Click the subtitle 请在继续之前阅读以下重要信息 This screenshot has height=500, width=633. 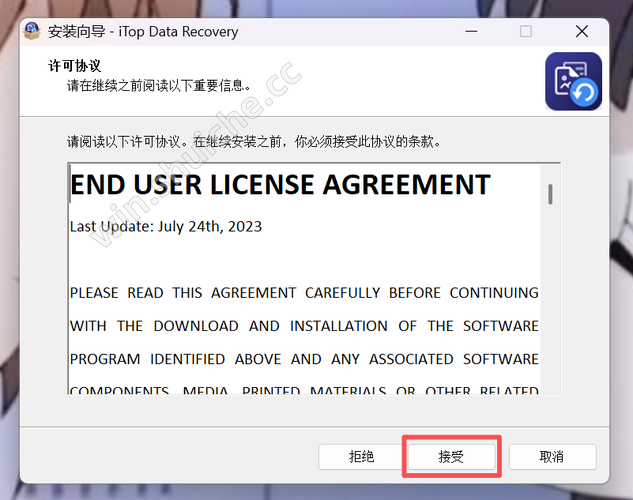[159, 85]
